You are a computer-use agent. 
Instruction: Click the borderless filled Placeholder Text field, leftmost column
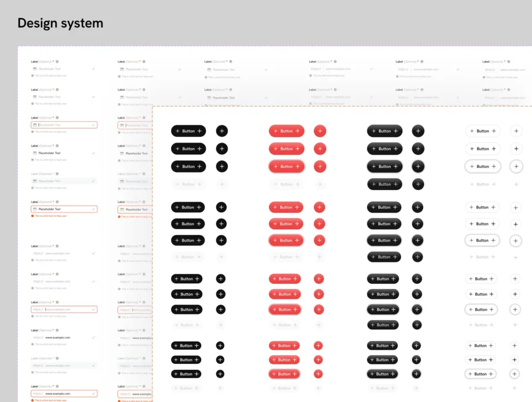pyautogui.click(x=64, y=153)
